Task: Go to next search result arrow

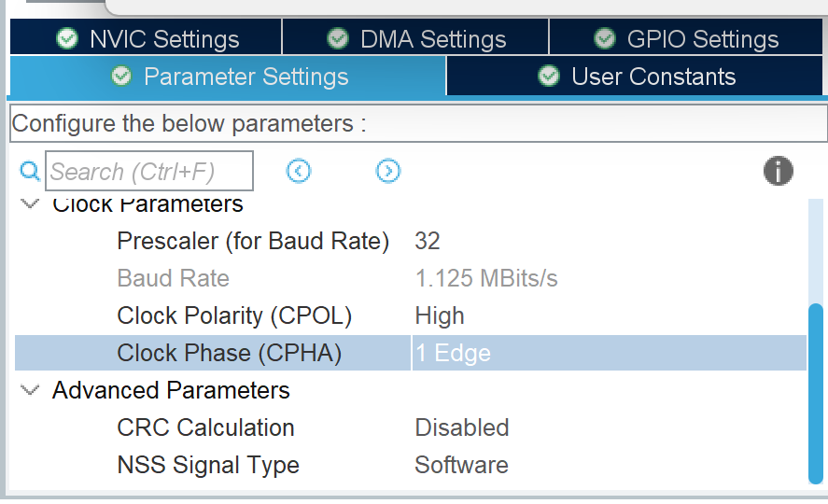Action: coord(388,171)
